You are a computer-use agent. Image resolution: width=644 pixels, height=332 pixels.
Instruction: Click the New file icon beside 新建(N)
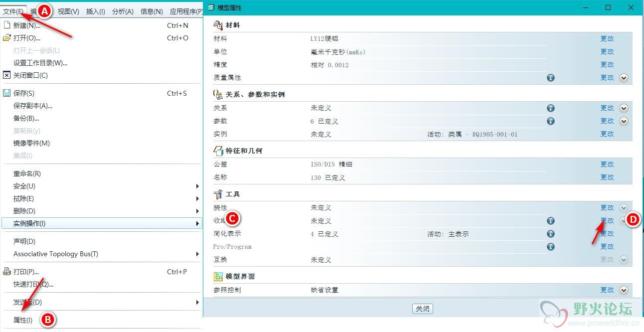[7, 25]
